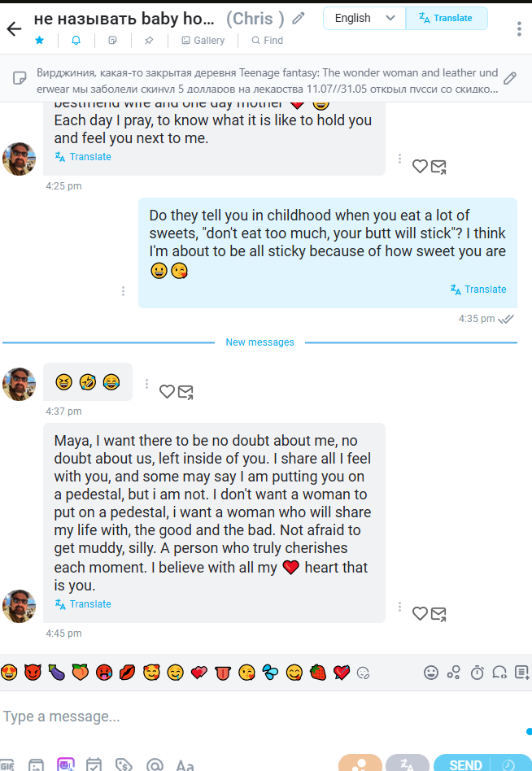Edit the contact name next to Chris
This screenshot has width=532, height=771.
pos(298,19)
